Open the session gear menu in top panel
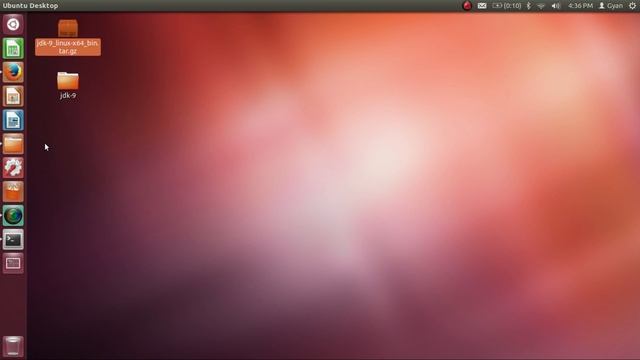 pos(632,6)
